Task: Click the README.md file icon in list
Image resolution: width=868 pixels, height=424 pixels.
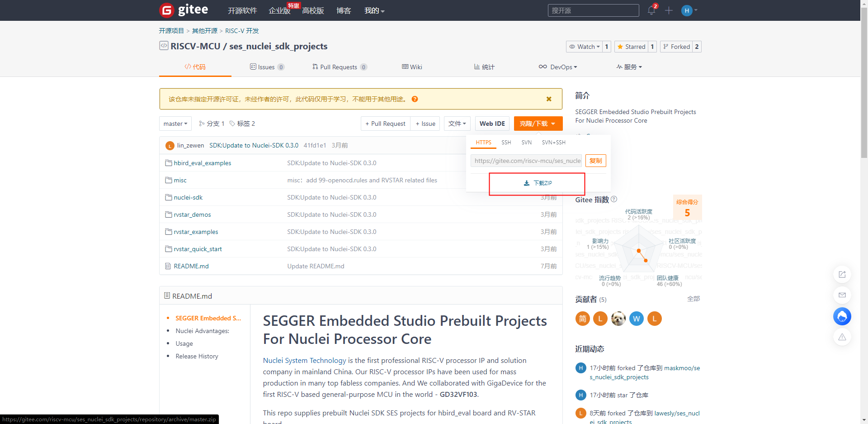Action: [x=168, y=266]
